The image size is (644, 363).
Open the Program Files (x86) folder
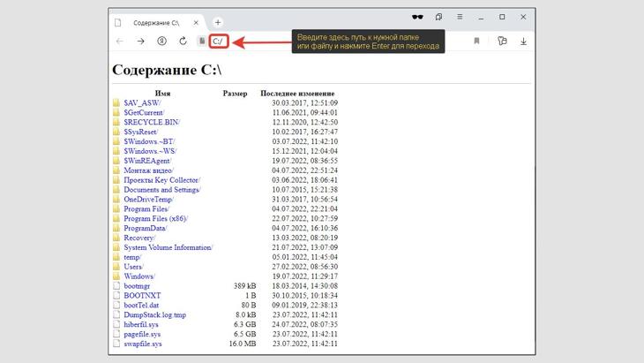(x=155, y=219)
